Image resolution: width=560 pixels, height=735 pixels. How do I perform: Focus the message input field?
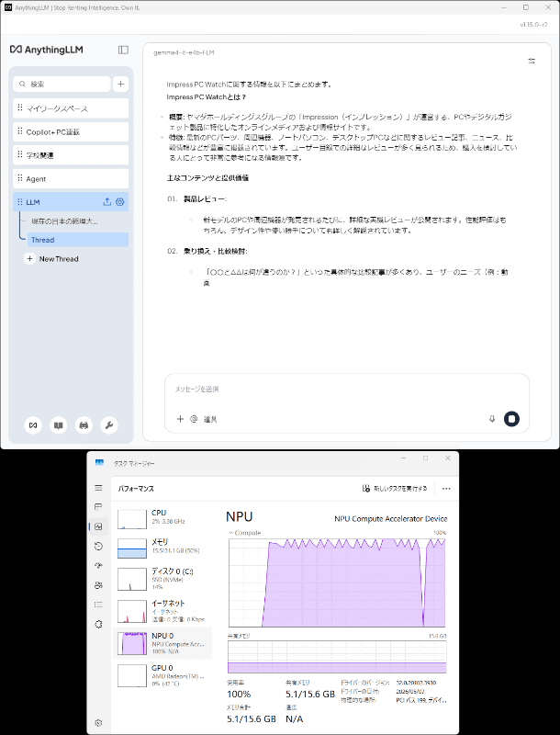tap(346, 389)
